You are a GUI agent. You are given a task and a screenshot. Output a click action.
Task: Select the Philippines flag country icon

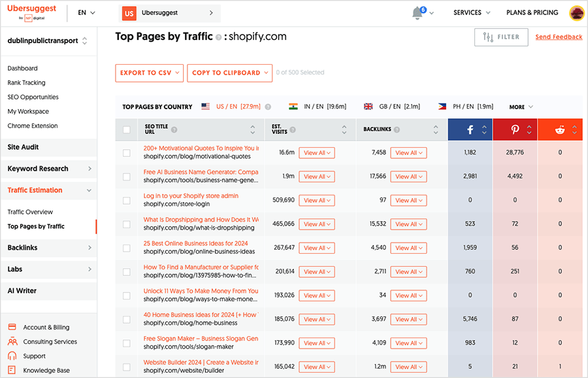pos(442,107)
